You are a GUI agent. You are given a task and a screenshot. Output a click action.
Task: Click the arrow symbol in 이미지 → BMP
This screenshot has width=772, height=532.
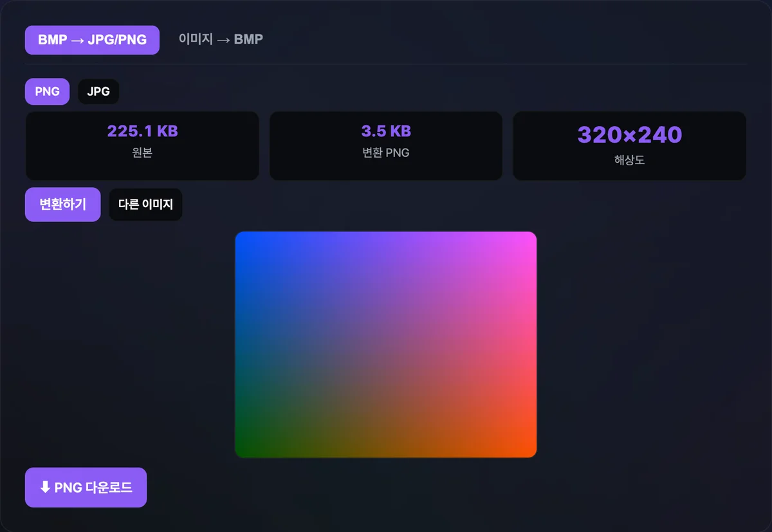(x=223, y=40)
